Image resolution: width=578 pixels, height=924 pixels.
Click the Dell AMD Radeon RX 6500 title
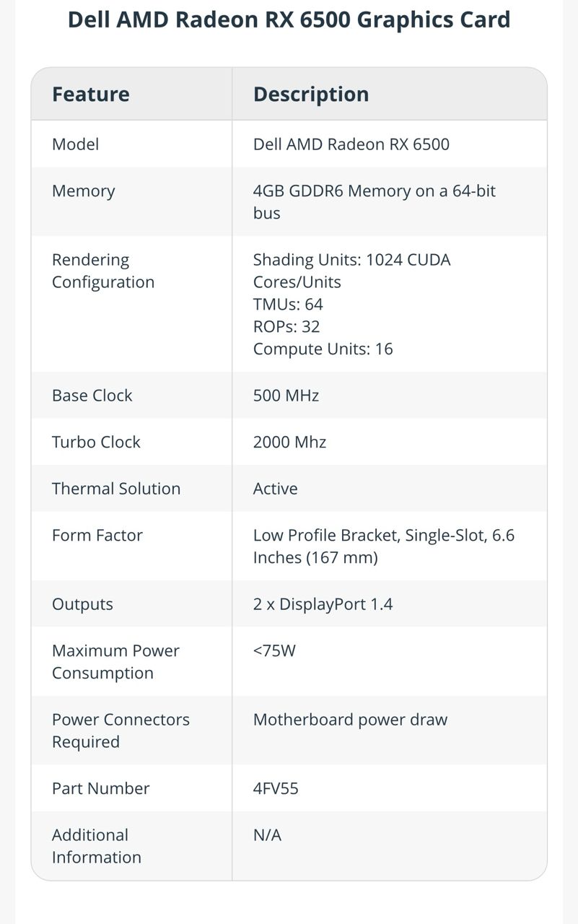pos(289,19)
